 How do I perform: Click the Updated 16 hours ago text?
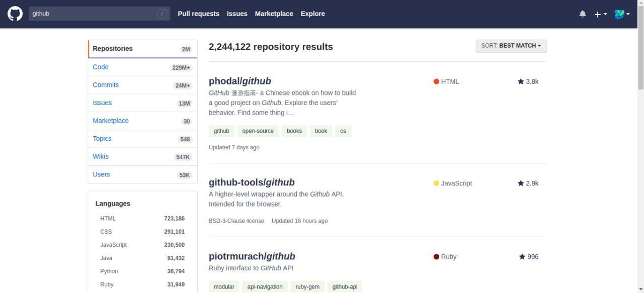click(x=300, y=221)
